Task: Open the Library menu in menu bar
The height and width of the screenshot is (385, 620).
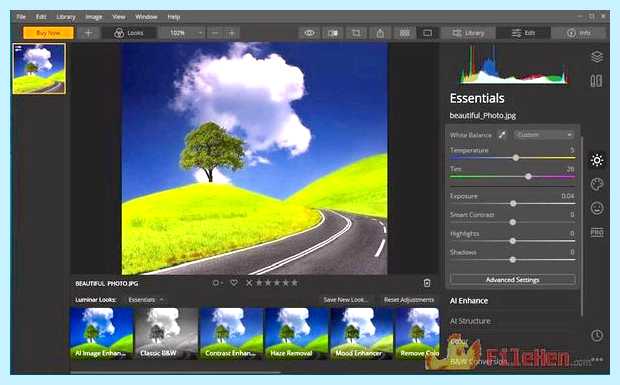Action: pyautogui.click(x=66, y=17)
